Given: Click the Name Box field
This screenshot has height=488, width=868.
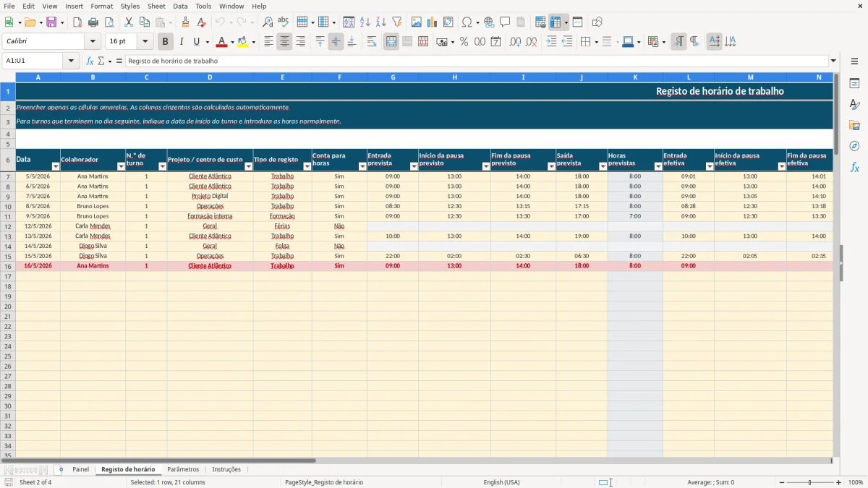Looking at the screenshot, I should coord(34,61).
